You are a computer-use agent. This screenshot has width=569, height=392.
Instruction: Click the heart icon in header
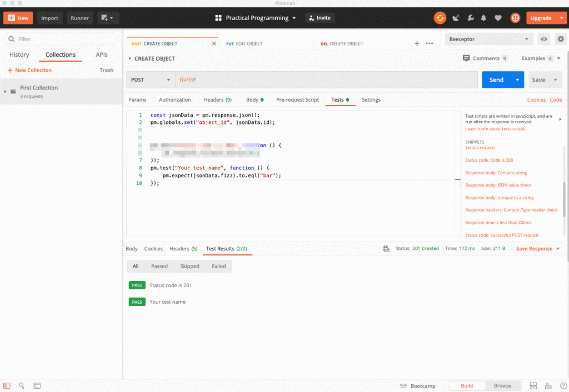[498, 18]
